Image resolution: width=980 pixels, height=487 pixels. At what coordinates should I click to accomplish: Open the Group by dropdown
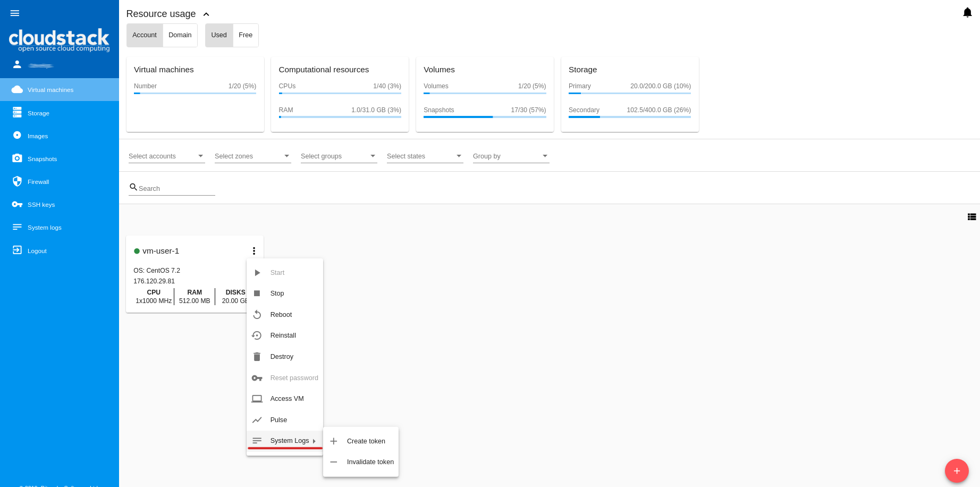tap(511, 156)
